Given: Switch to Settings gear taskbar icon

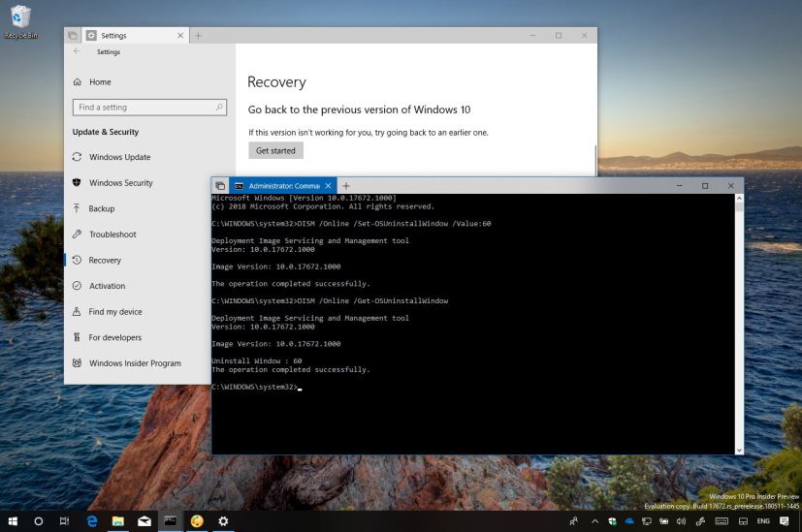Looking at the screenshot, I should (x=223, y=521).
